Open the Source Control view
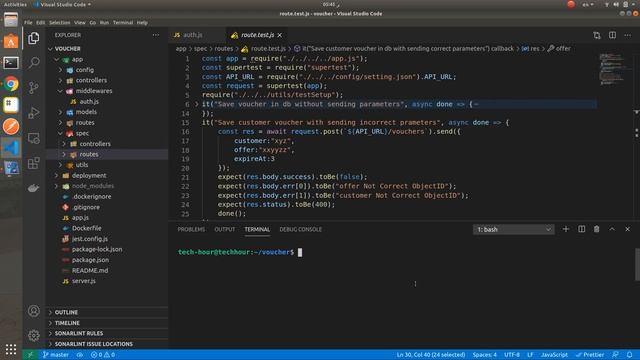The image size is (640, 360). coord(34,87)
